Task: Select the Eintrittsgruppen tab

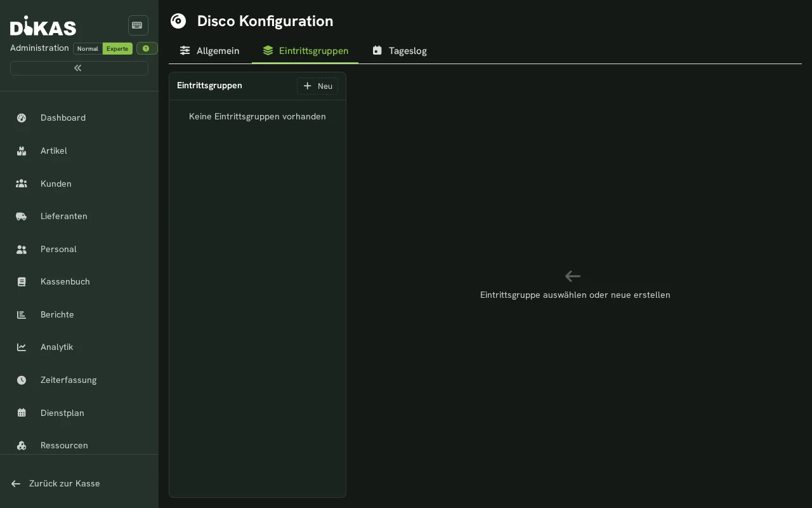Action: [x=305, y=51]
